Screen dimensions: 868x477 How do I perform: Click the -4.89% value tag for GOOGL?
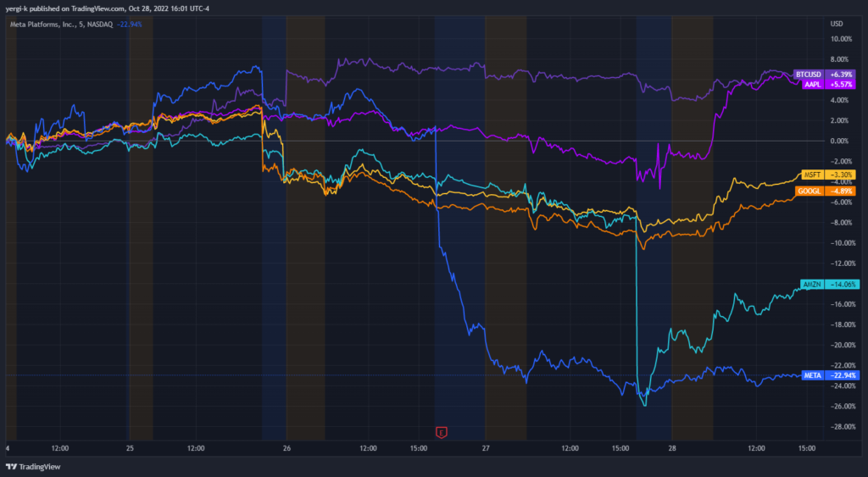(841, 191)
